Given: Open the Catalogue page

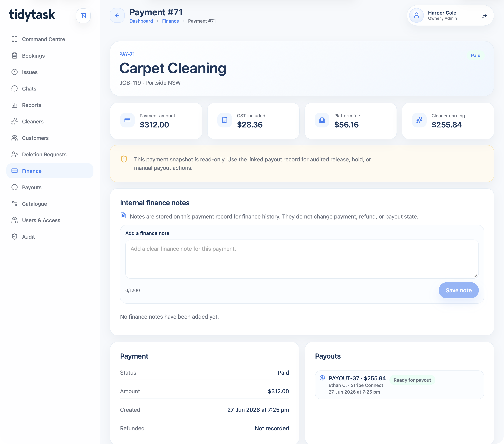Looking at the screenshot, I should tap(50, 204).
